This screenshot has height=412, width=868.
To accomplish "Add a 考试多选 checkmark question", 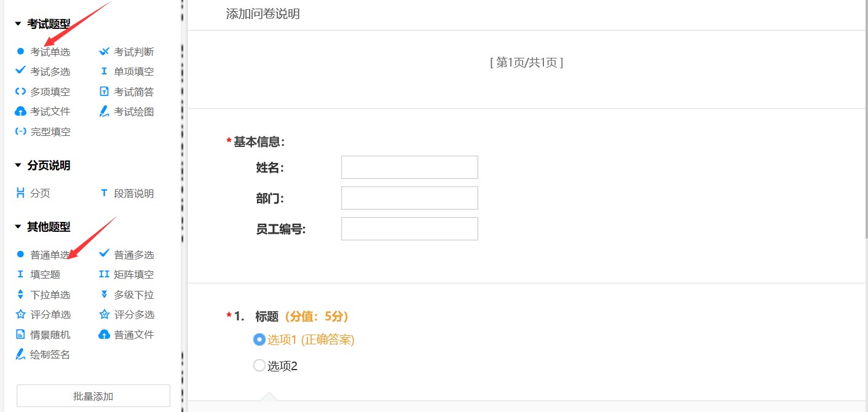I will (20, 71).
